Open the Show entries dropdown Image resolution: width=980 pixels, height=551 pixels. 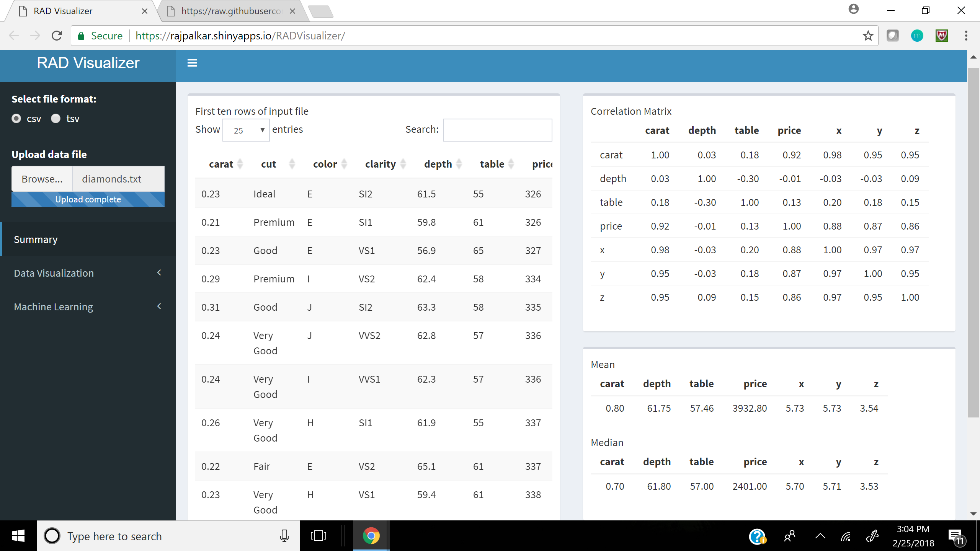[x=246, y=130]
